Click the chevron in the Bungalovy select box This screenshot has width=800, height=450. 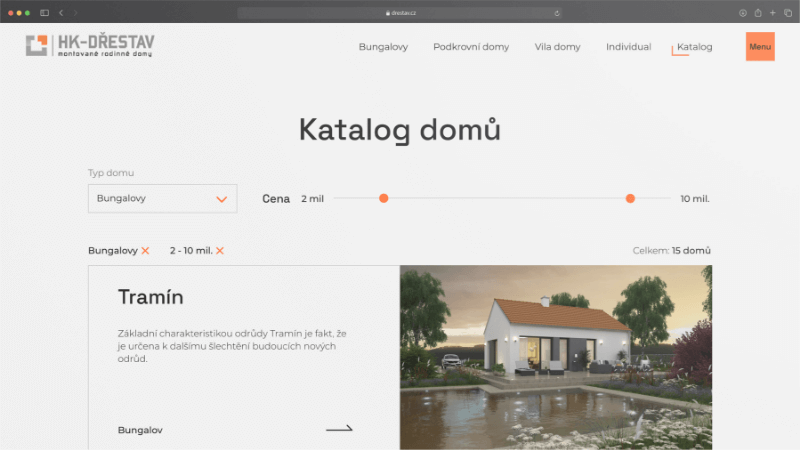click(x=222, y=199)
